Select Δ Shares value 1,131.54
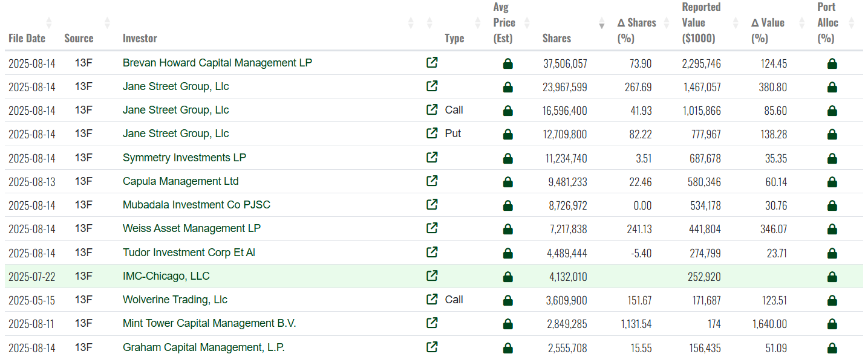Viewport: 868px width, 354px height. coord(636,324)
